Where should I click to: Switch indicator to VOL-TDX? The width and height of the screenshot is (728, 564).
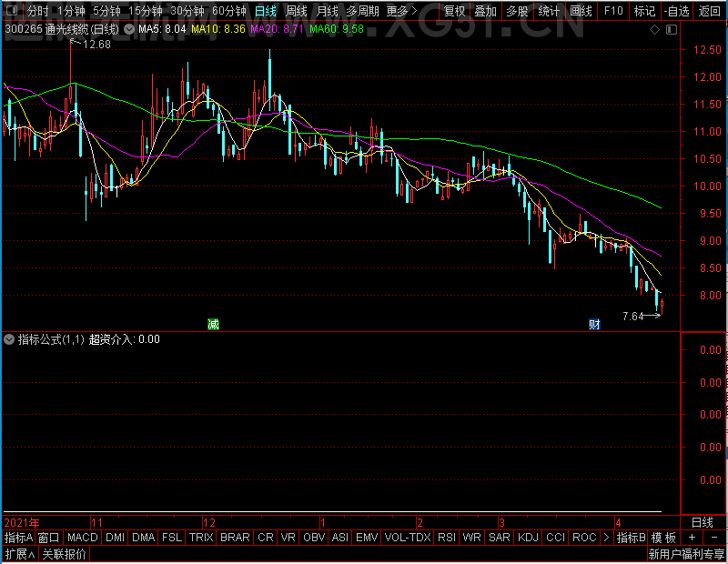pyautogui.click(x=408, y=538)
